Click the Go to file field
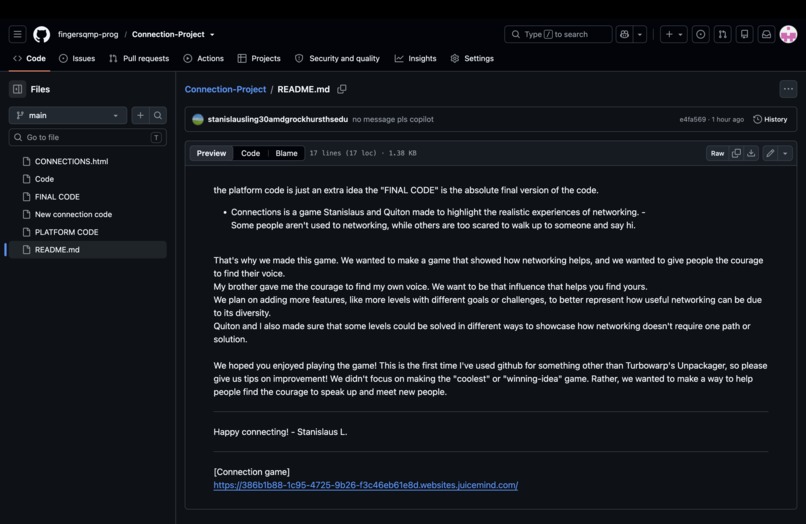 pyautogui.click(x=87, y=137)
